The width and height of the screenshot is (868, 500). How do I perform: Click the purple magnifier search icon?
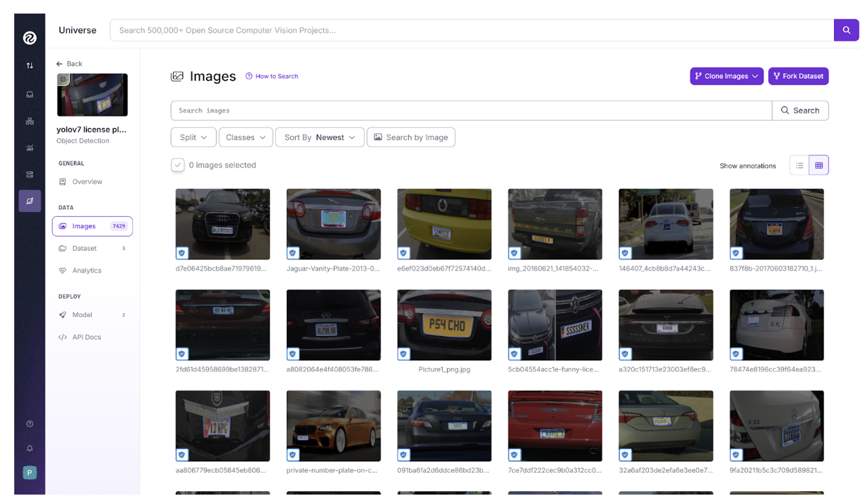846,30
